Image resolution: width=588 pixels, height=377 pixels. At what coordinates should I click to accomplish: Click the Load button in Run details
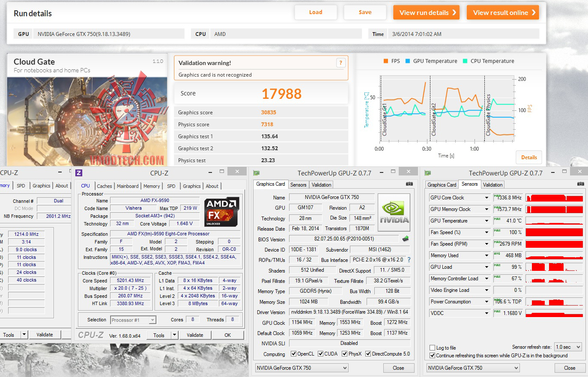coord(316,12)
